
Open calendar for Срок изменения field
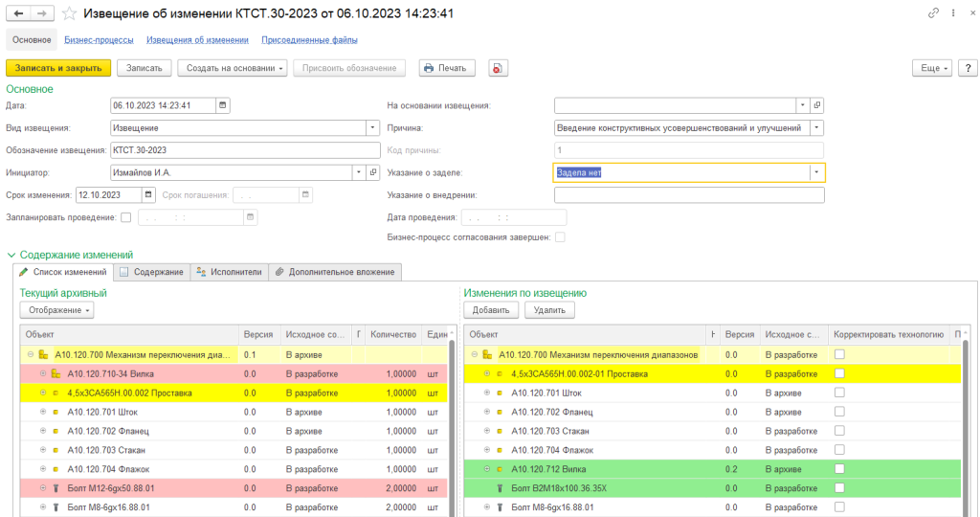147,195
